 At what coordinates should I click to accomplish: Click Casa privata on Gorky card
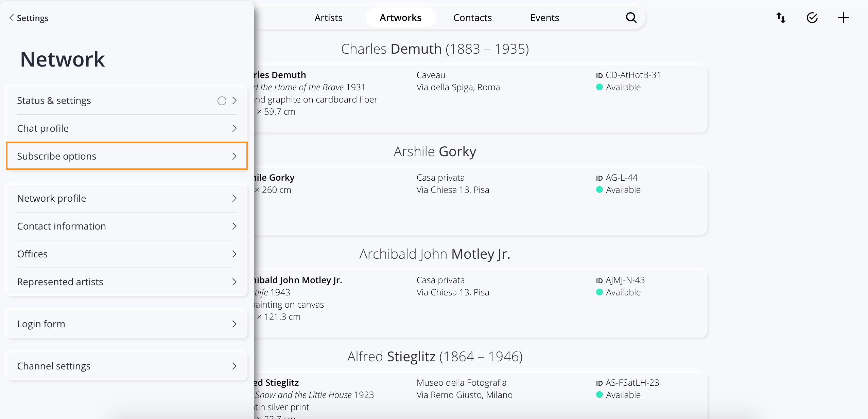(440, 178)
